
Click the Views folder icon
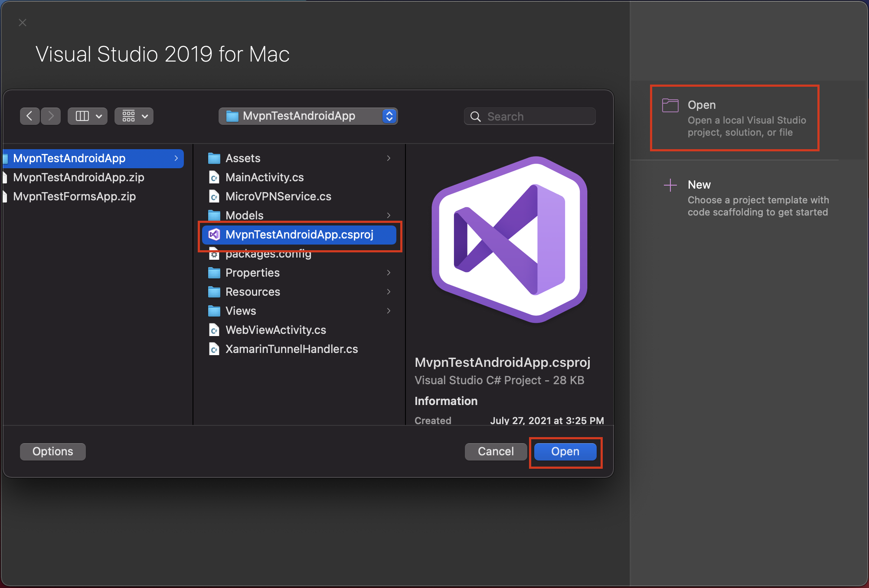(x=214, y=311)
